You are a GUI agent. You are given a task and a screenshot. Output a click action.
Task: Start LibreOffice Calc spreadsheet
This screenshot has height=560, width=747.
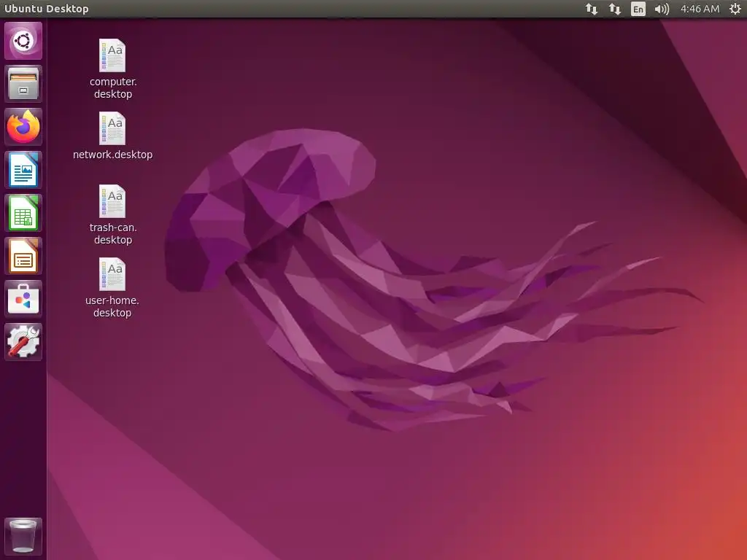23,213
